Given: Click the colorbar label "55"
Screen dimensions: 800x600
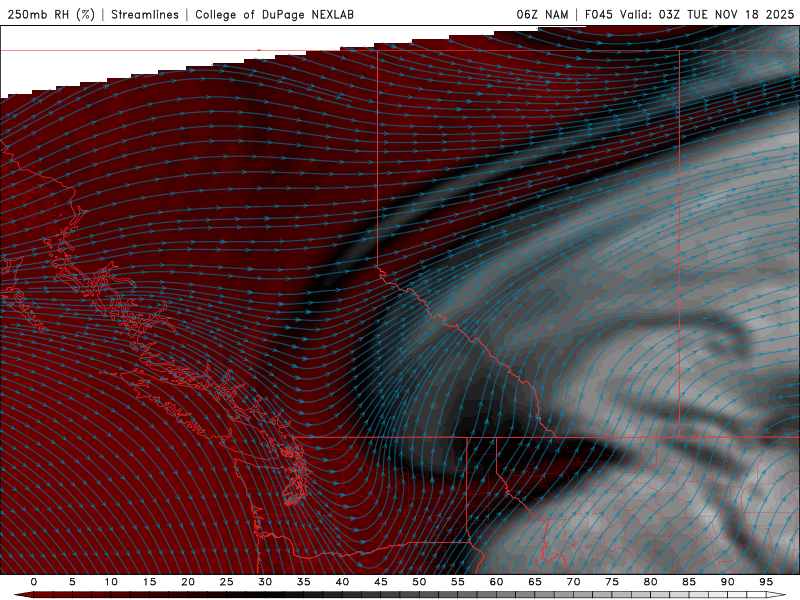Looking at the screenshot, I should point(458,582).
